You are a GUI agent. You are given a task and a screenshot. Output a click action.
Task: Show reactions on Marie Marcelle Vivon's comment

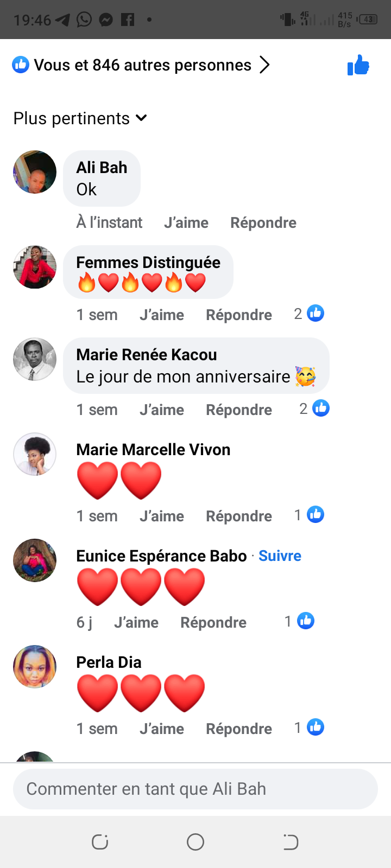click(x=310, y=515)
